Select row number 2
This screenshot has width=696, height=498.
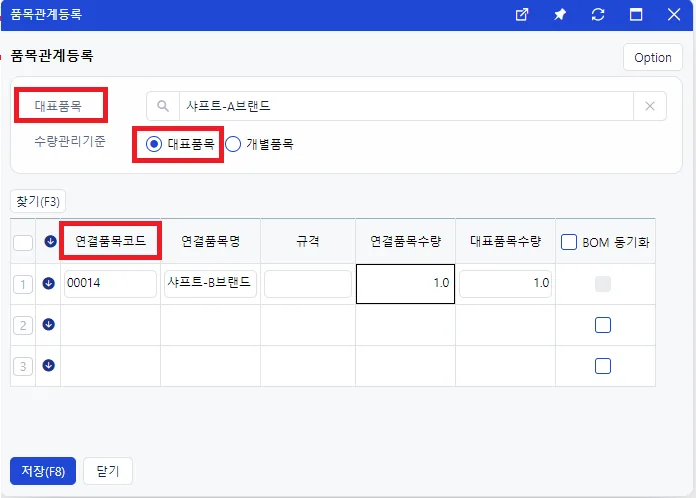[x=23, y=325]
